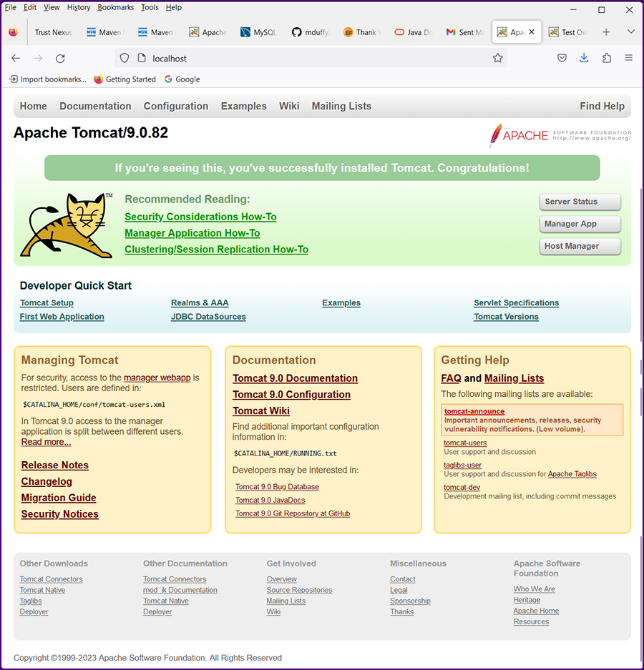Click the back navigation arrow

point(16,59)
